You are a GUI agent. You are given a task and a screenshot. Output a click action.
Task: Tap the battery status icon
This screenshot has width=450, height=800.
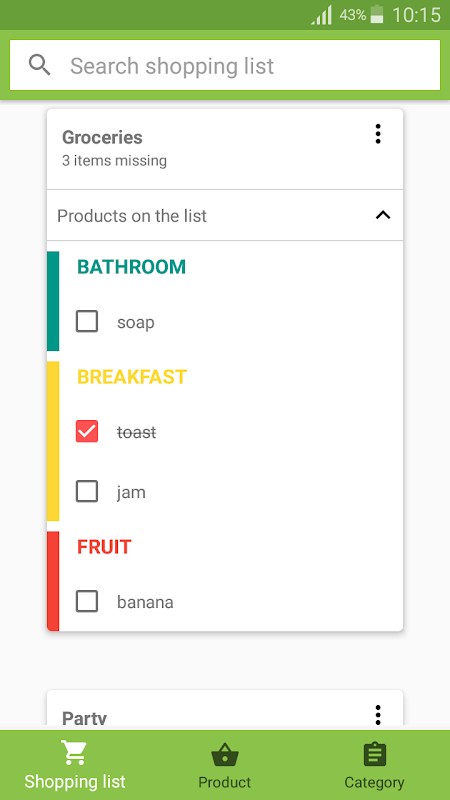click(377, 14)
